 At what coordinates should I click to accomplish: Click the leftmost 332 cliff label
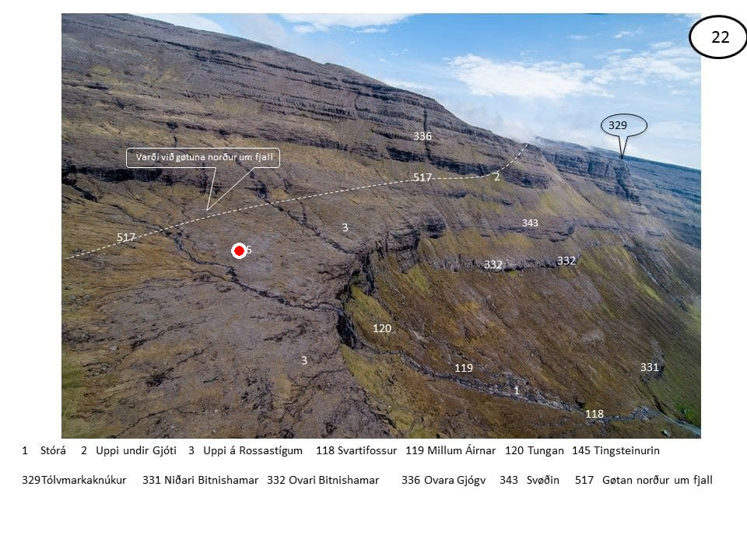click(493, 264)
